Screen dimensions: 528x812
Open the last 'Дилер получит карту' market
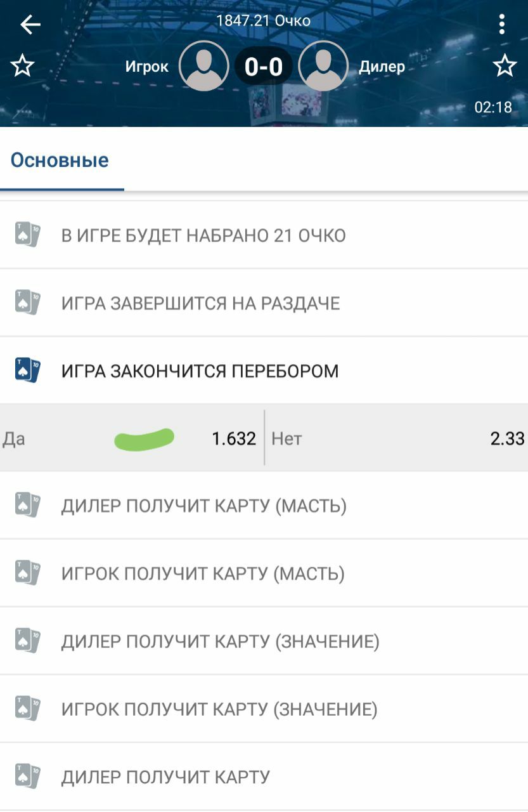(165, 777)
